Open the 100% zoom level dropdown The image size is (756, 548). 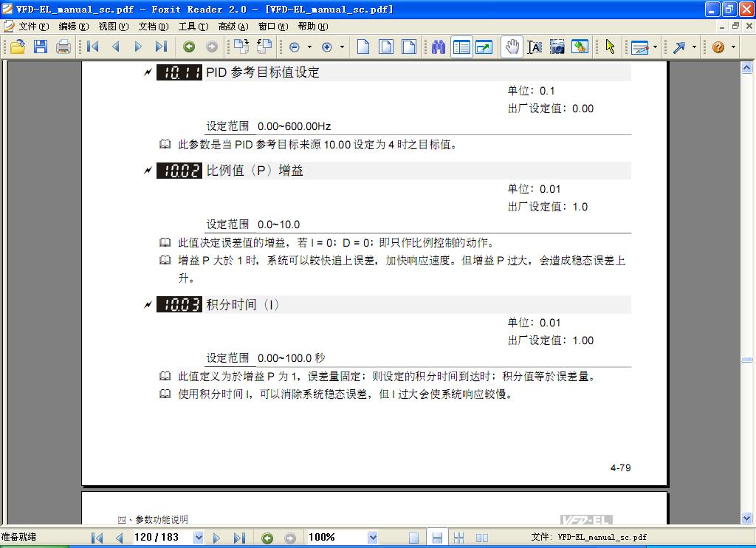pyautogui.click(x=373, y=538)
